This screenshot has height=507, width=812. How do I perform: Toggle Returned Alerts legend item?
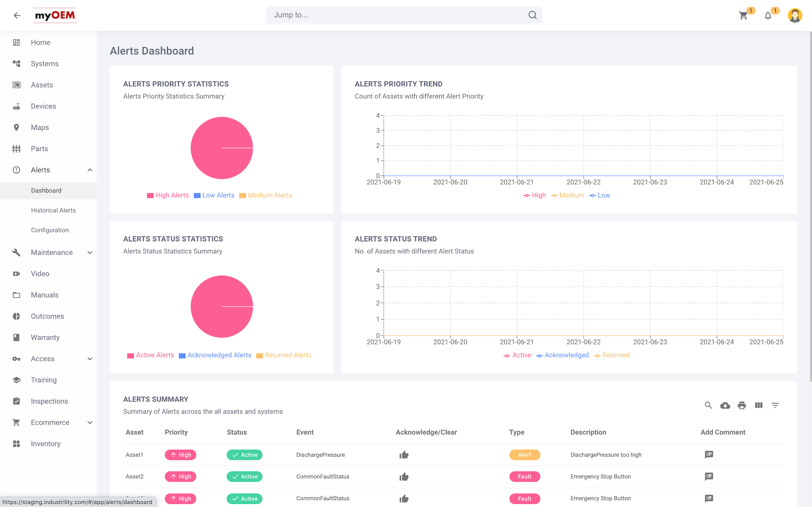point(284,355)
